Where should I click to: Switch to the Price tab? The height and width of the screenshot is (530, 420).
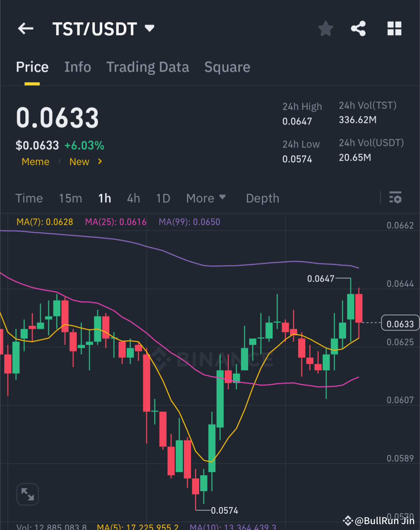click(32, 67)
